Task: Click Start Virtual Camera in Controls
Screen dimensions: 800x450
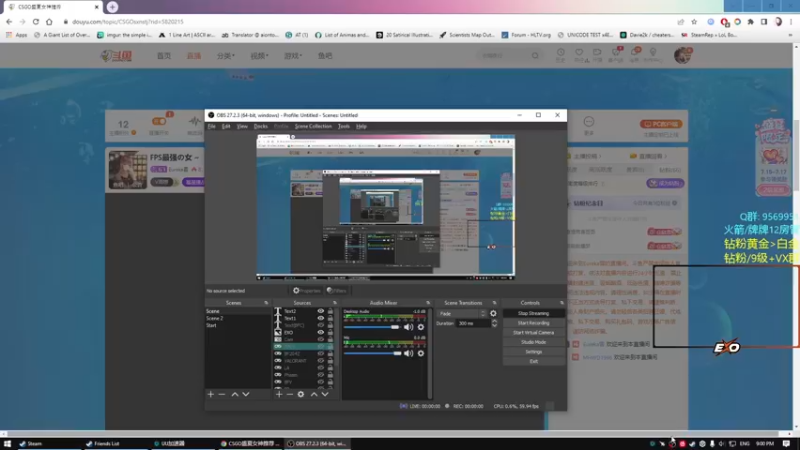Action: (534, 333)
